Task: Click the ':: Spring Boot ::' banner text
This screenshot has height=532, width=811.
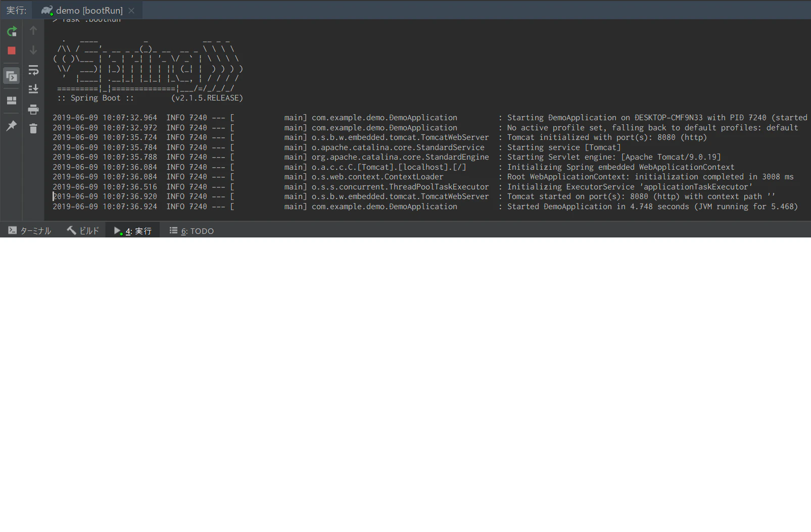Action: point(96,98)
